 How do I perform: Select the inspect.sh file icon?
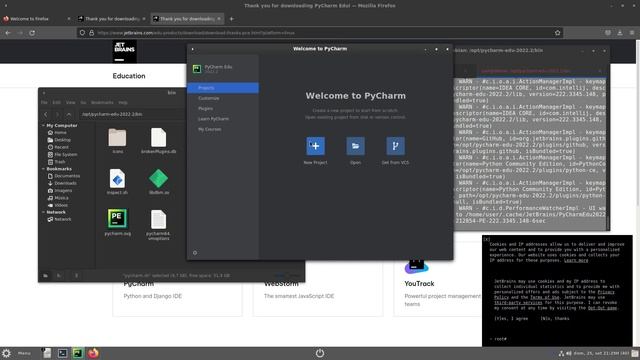[x=117, y=179]
